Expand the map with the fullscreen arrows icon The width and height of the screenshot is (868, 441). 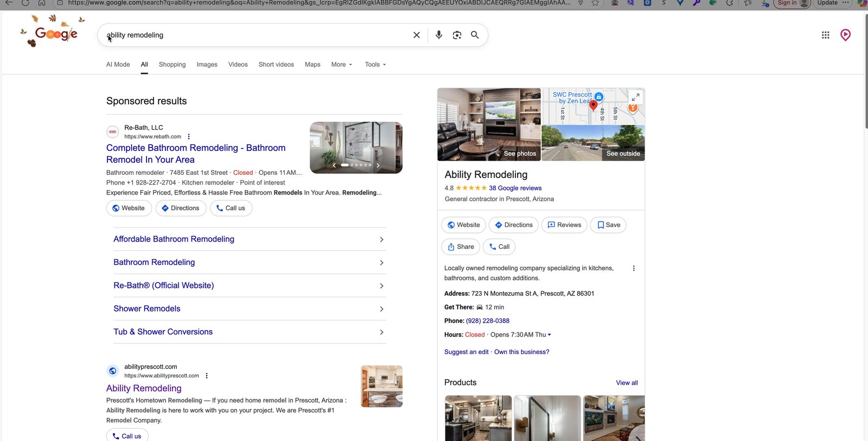point(636,97)
